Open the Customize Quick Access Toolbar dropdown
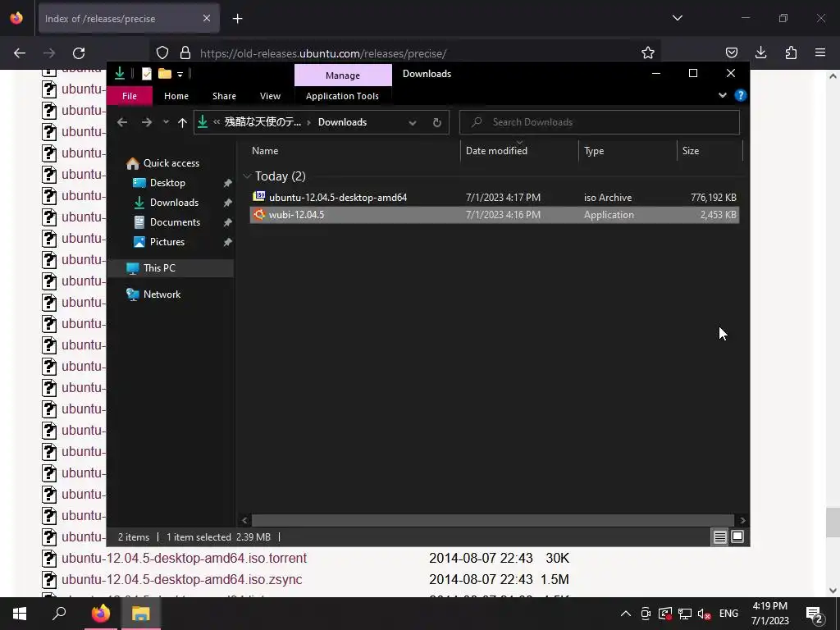Image resolution: width=840 pixels, height=630 pixels. (180, 75)
